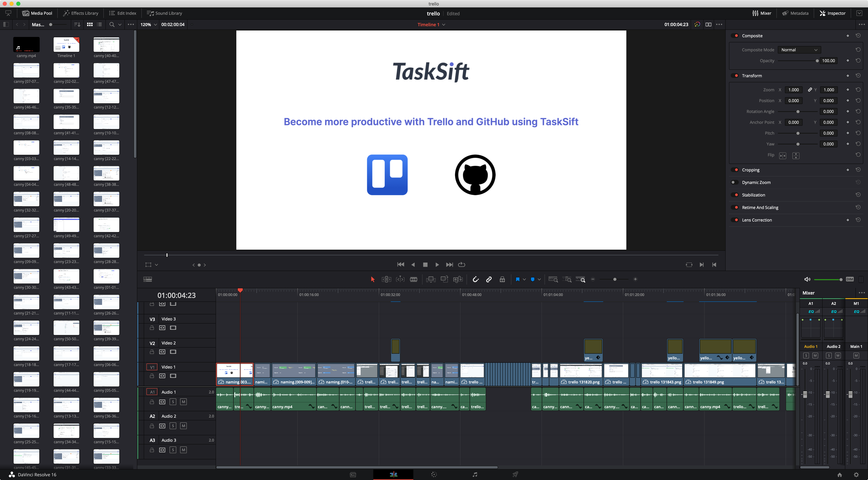This screenshot has width=868, height=480.
Task: Toggle dual viewer mode icon
Action: pyautogui.click(x=708, y=25)
